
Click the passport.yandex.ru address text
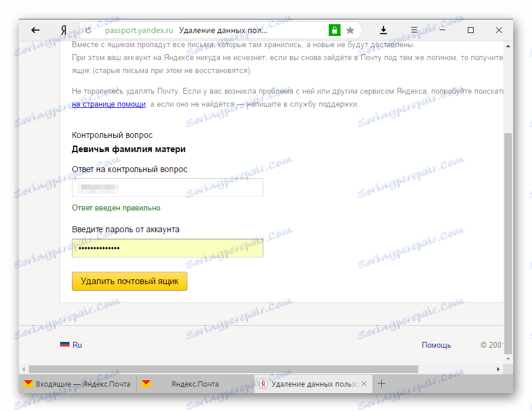click(139, 31)
